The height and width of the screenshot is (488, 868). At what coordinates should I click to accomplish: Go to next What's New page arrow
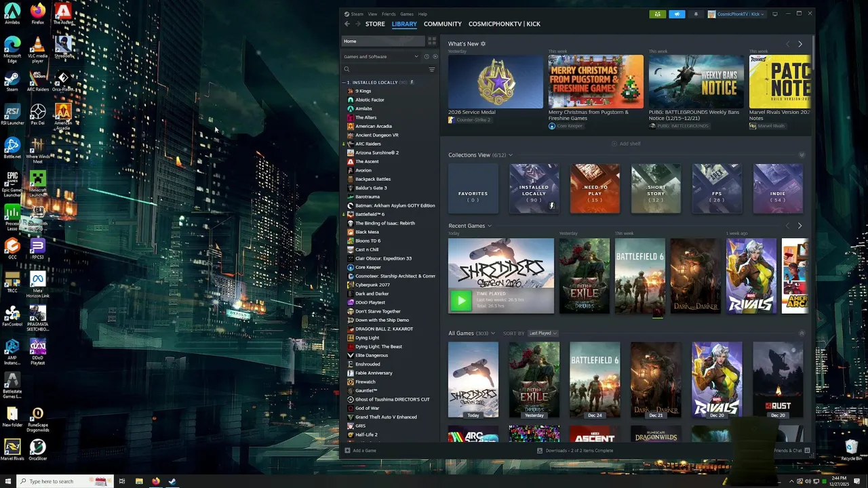[x=800, y=44]
